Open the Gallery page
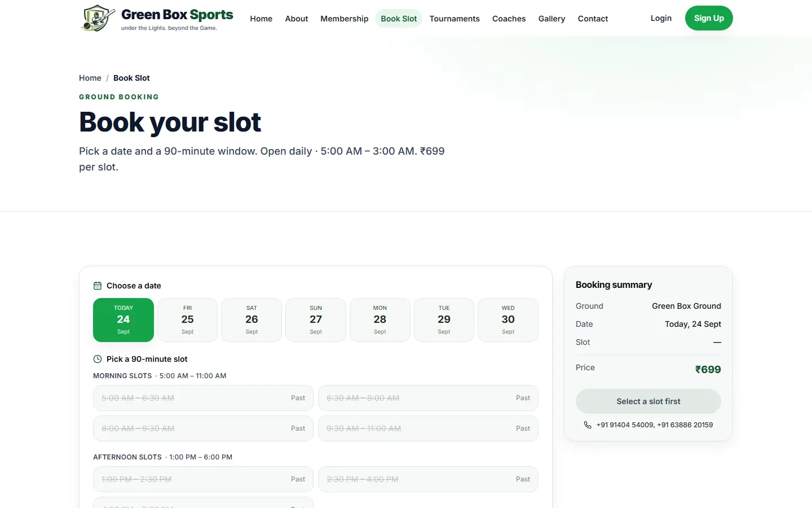 coord(551,19)
